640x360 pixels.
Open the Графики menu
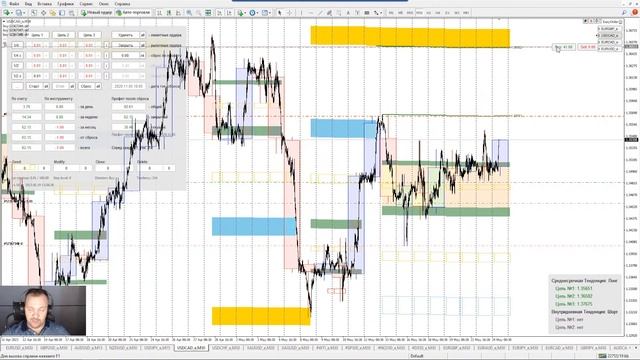[x=65, y=4]
